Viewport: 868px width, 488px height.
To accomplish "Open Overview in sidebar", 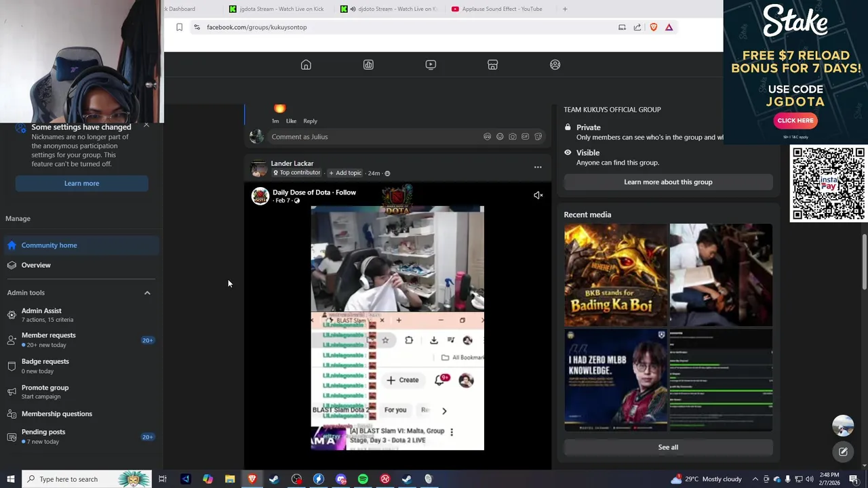I will [x=81, y=265].
